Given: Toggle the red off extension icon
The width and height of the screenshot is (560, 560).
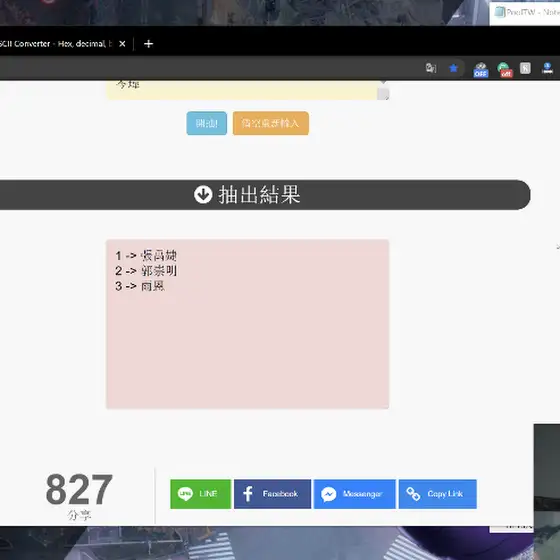Looking at the screenshot, I should click(x=505, y=69).
